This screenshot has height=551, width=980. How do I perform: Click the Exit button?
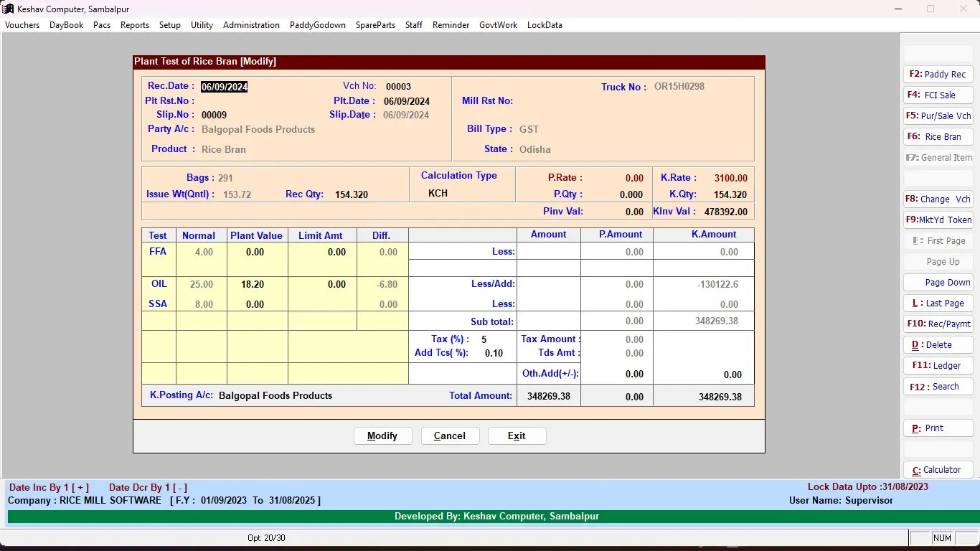pos(517,436)
